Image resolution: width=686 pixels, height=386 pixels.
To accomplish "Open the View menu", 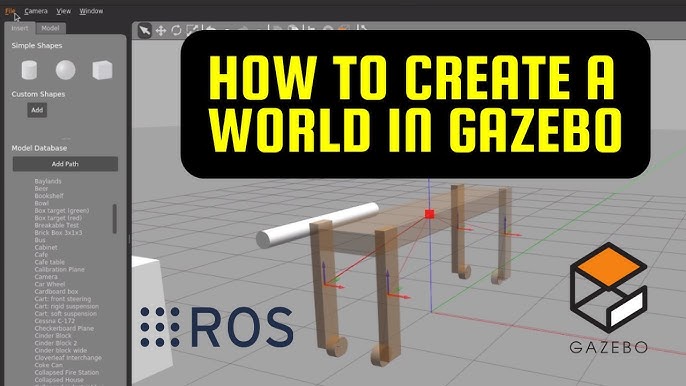I will tap(63, 11).
